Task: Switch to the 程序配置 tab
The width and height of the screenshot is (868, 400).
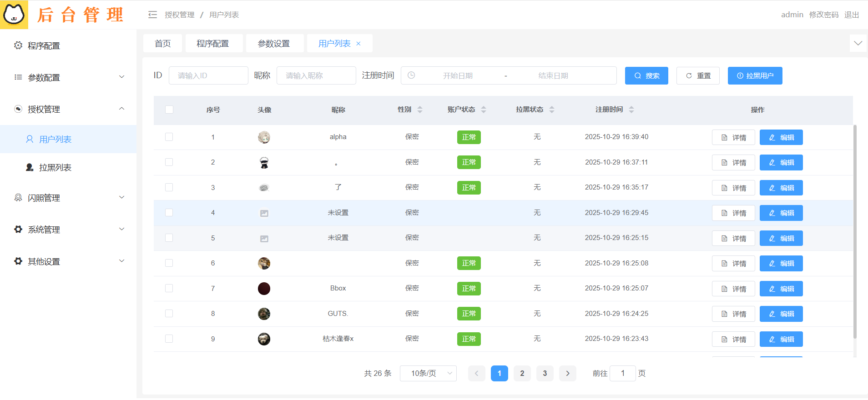Action: pos(213,44)
